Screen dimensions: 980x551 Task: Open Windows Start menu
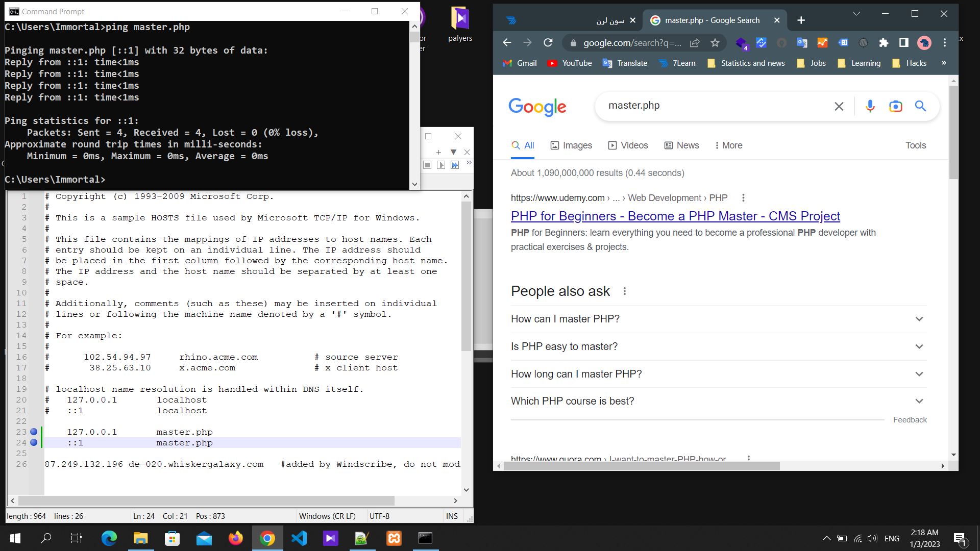(15, 538)
